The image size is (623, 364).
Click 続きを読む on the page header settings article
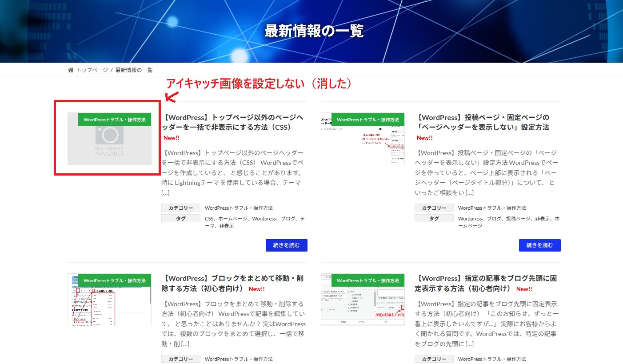click(x=539, y=245)
